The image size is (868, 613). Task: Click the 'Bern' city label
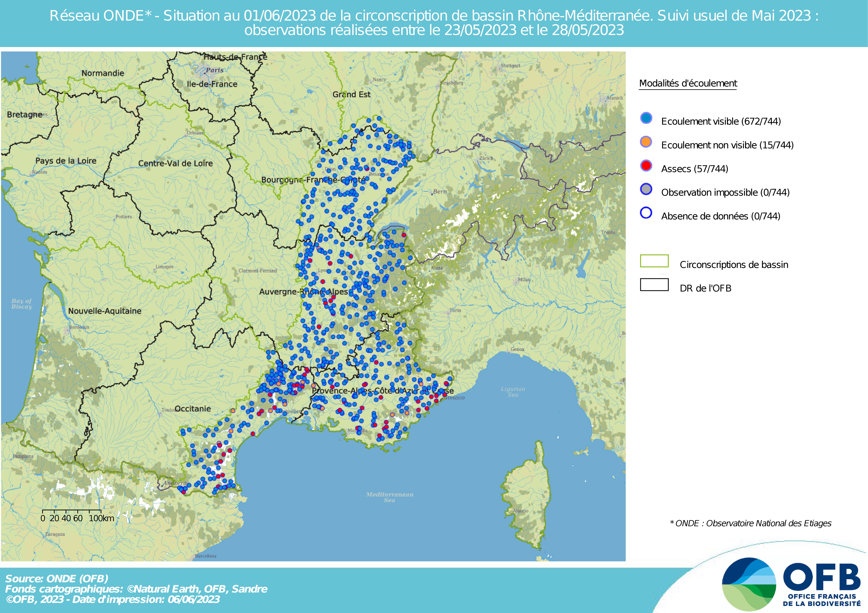(440, 192)
